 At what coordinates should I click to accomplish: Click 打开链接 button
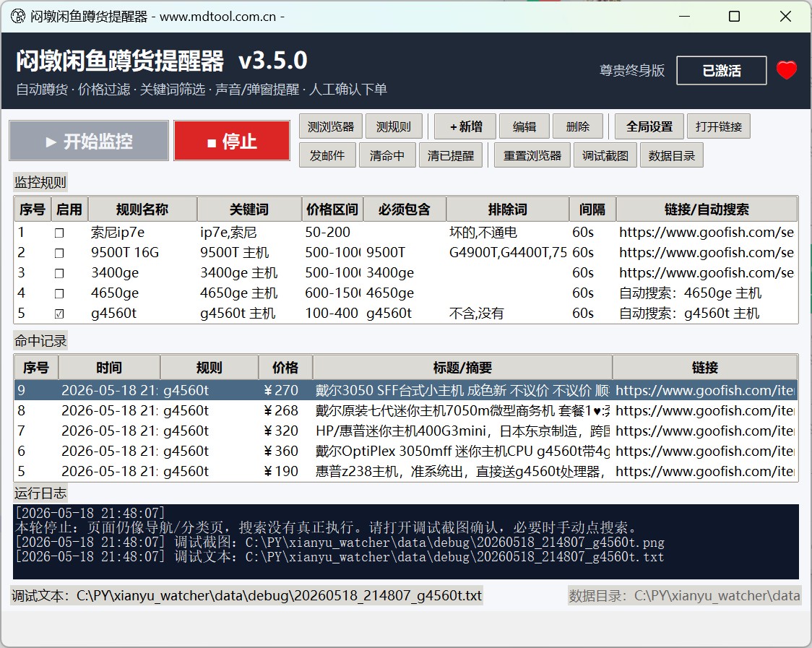pyautogui.click(x=719, y=126)
